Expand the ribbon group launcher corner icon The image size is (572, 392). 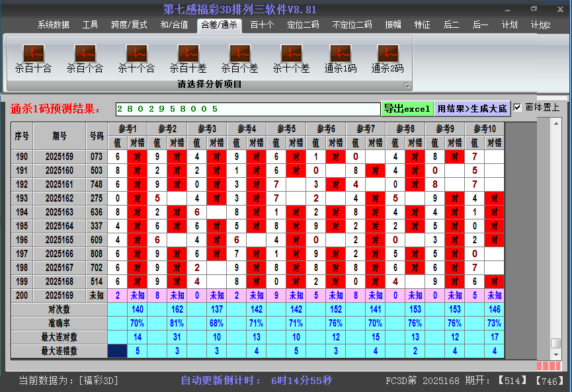click(x=407, y=85)
